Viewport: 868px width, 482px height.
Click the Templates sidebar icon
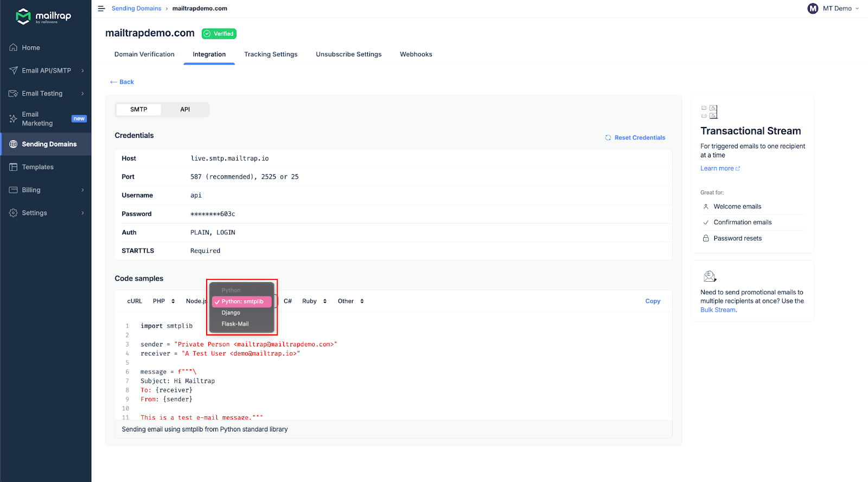[x=14, y=167]
